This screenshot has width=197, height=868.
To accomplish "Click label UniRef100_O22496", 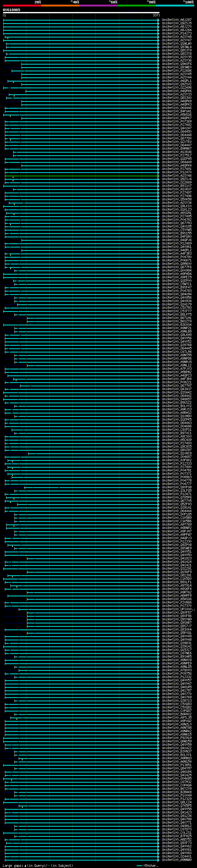I will pos(176,88).
